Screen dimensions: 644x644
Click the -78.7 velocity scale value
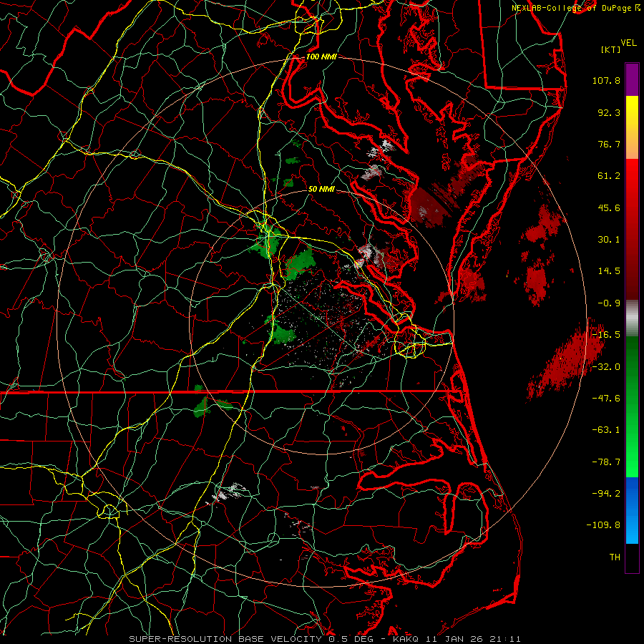pyautogui.click(x=606, y=462)
